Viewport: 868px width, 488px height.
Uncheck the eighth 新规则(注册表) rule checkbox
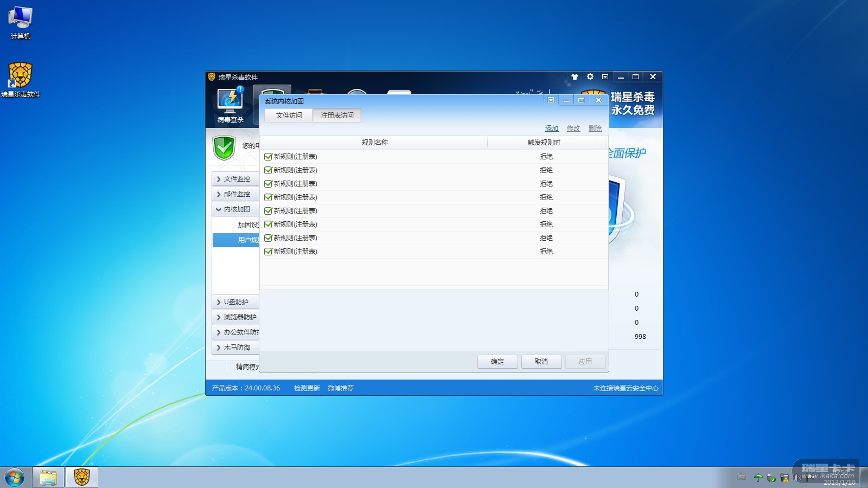(x=268, y=252)
